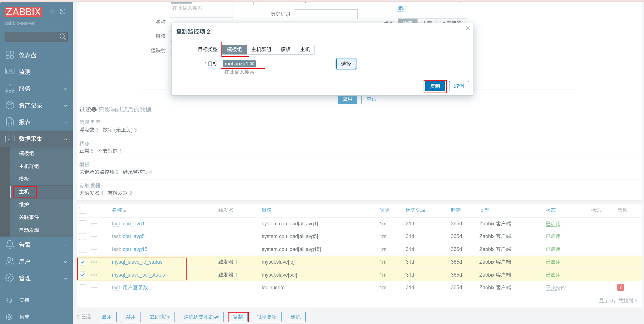The width and height of the screenshot is (644, 324).
Task: Open the dashboard grid icon
Action: click(x=10, y=55)
